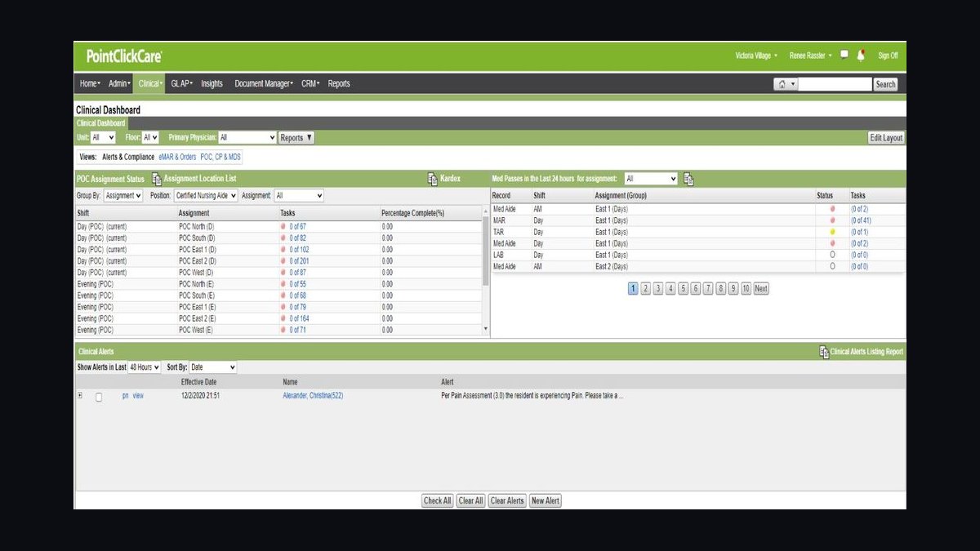Select the Clinical Dashboard tab
Screen dimensions: 980x551
[x=101, y=123]
